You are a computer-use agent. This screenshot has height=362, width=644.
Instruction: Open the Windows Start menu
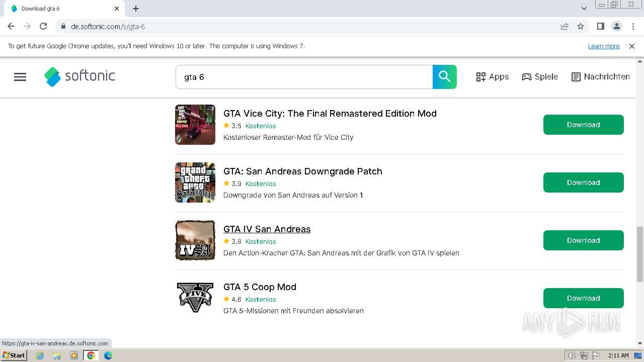pyautogui.click(x=14, y=355)
